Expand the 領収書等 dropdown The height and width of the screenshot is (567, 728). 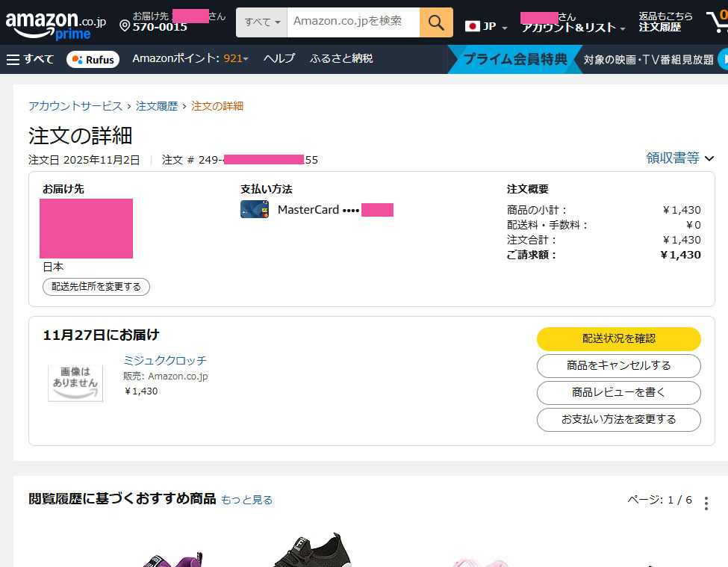coord(679,158)
